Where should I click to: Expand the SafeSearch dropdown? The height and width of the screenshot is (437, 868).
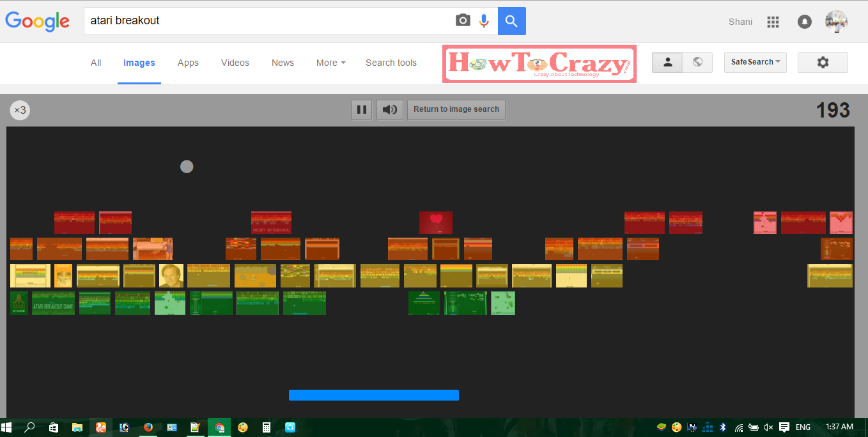point(756,62)
